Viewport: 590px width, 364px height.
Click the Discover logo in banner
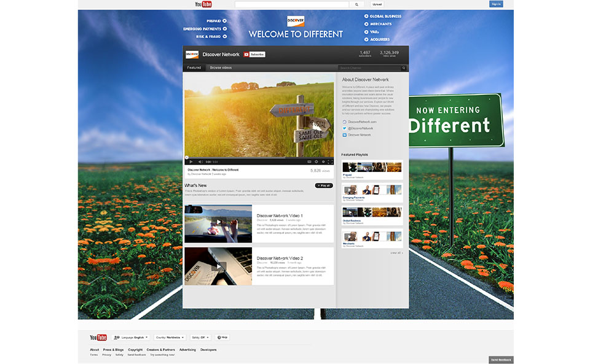(296, 21)
